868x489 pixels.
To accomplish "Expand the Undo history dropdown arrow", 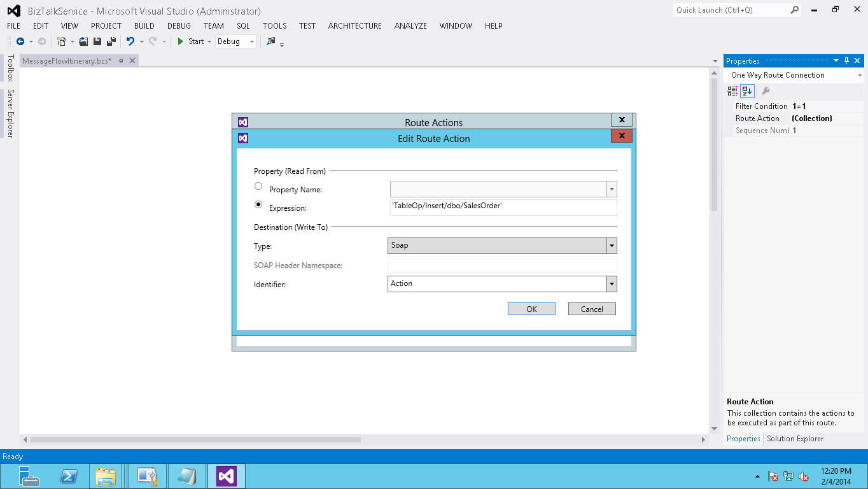I will point(141,41).
